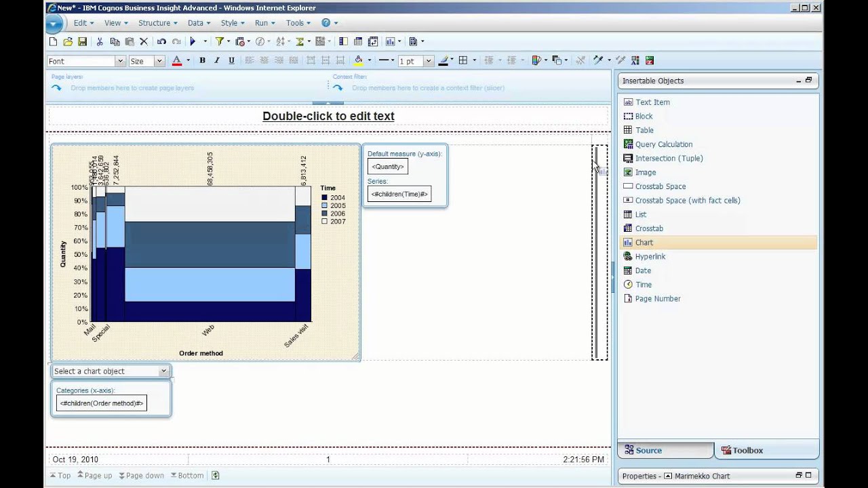
Task: Open the Data menu
Action: click(198, 22)
